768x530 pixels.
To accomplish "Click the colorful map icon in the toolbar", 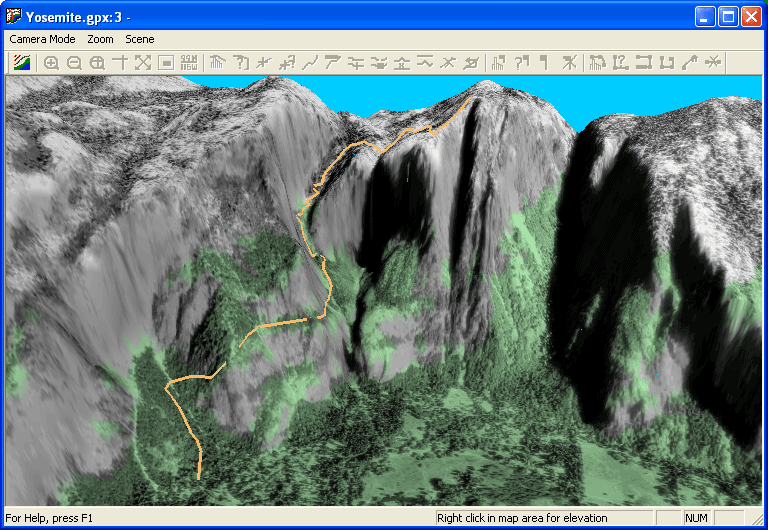I will point(21,62).
